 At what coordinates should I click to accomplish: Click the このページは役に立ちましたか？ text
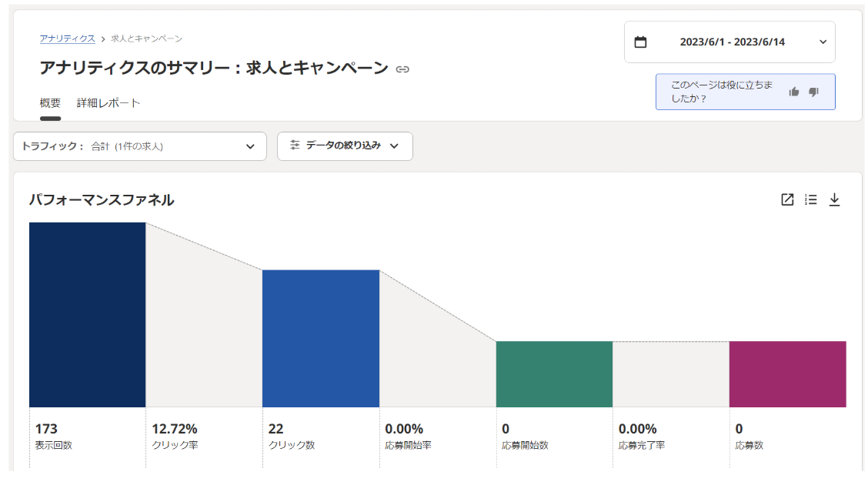722,92
